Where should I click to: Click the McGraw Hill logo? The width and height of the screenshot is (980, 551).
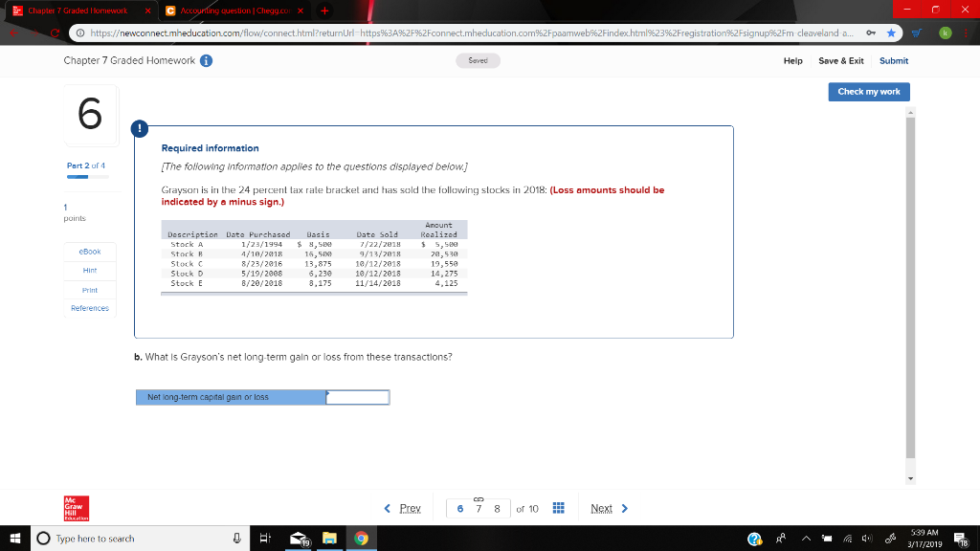76,508
